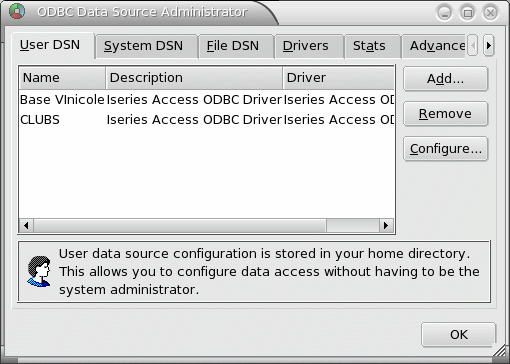
Task: Click the Remove button
Action: click(x=445, y=114)
